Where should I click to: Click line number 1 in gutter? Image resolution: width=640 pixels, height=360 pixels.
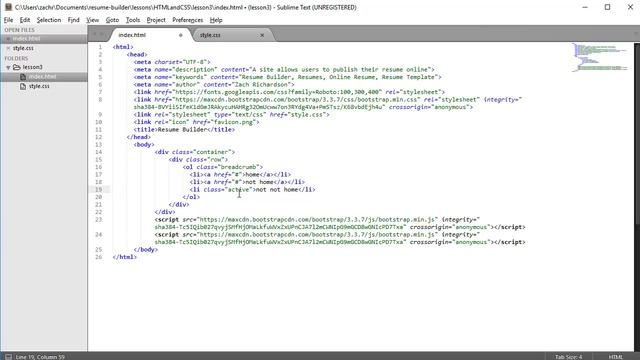(100, 47)
